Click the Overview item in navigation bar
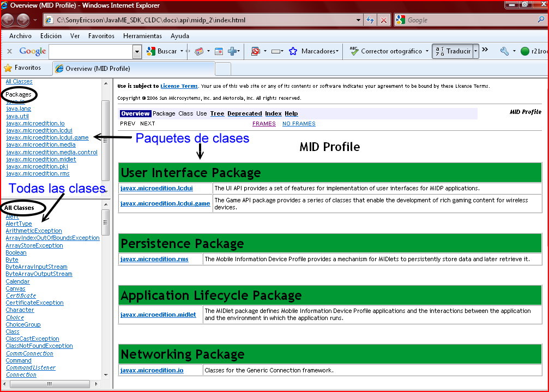This screenshot has width=549, height=392. [x=135, y=113]
